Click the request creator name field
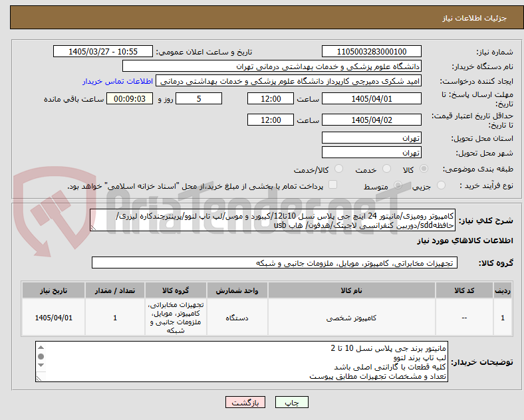Image resolution: width=524 pixels, height=420 pixels. click(289, 81)
